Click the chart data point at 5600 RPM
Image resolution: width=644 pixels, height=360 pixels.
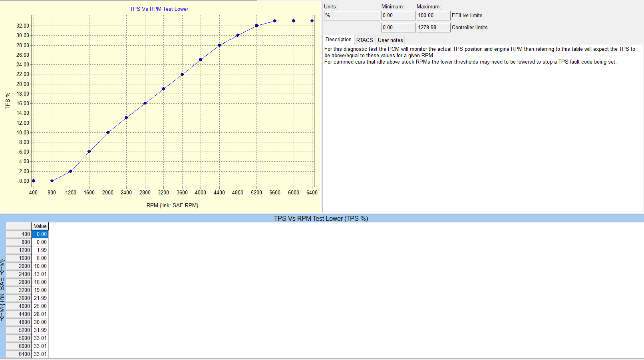(275, 21)
